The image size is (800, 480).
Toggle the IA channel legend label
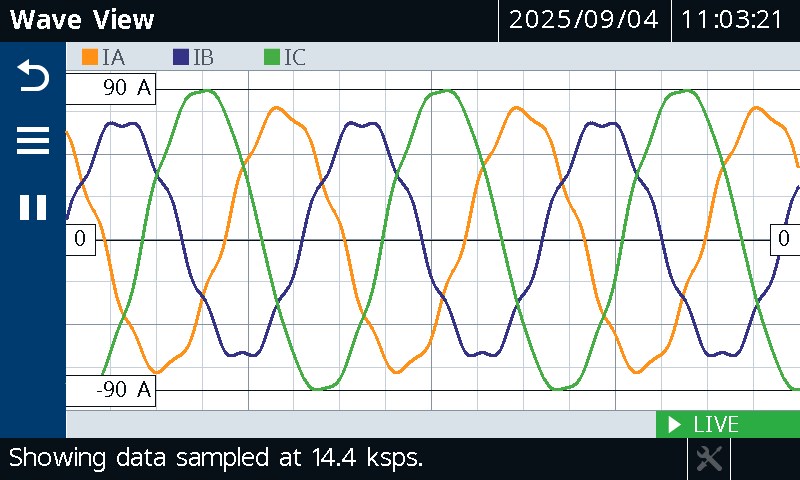click(x=113, y=58)
